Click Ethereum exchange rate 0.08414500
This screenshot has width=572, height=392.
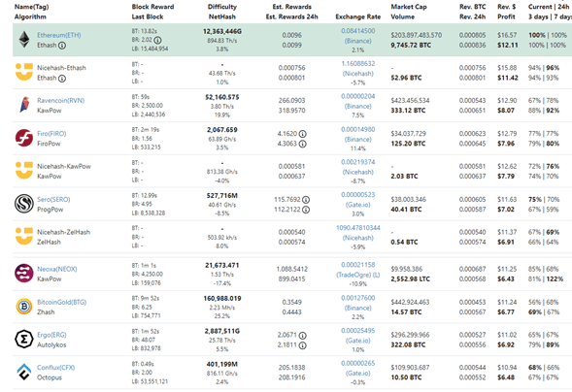click(x=358, y=31)
